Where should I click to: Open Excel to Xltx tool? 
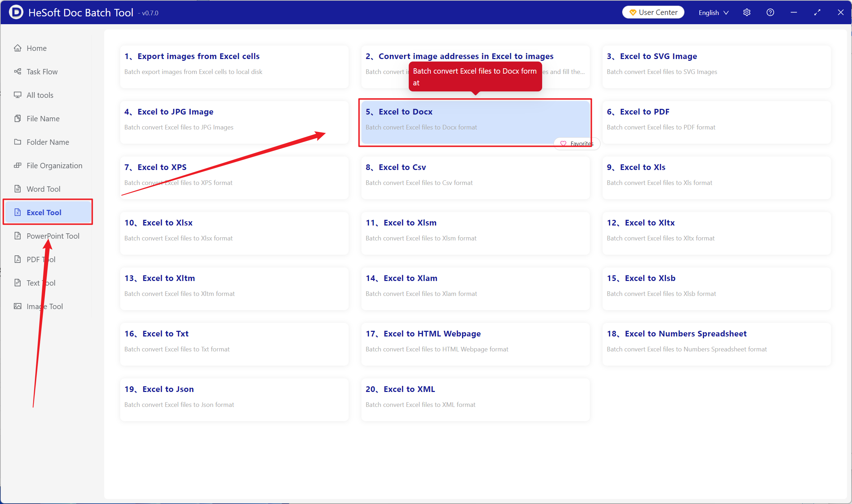tap(716, 233)
